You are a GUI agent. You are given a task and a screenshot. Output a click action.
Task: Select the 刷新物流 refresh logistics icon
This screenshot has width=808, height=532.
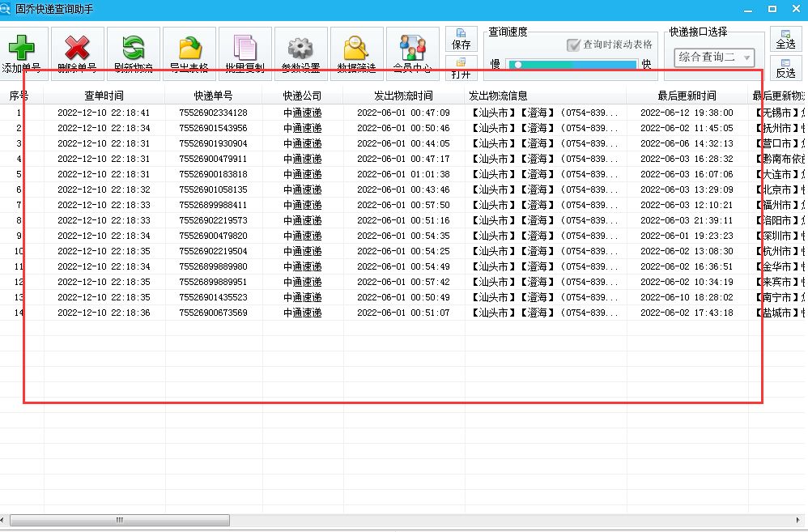(x=134, y=49)
